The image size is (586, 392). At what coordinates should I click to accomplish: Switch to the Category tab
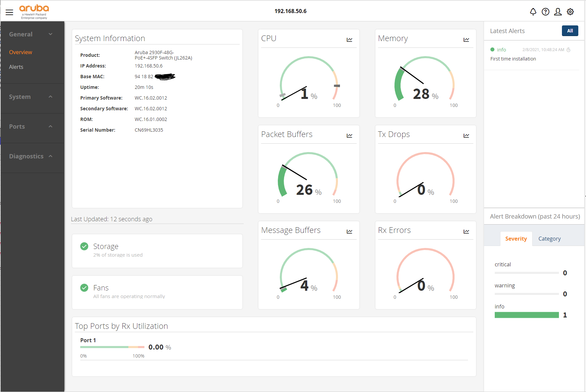(x=549, y=239)
